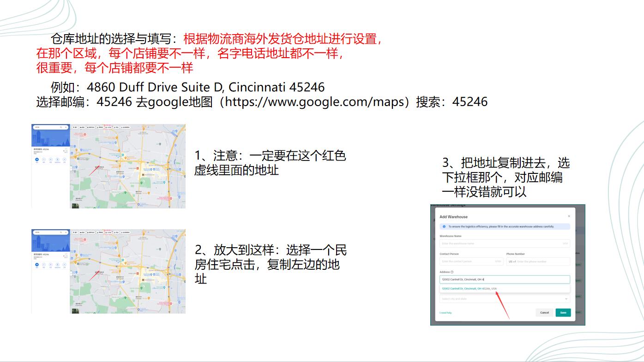Click the 'Add Warehouse' dialog title
This screenshot has height=362, width=644.
(x=453, y=217)
